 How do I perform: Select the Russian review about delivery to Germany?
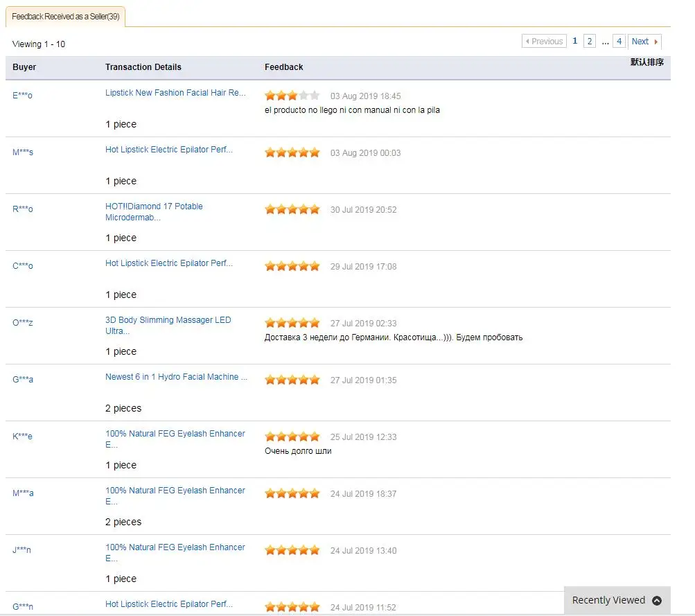394,337
